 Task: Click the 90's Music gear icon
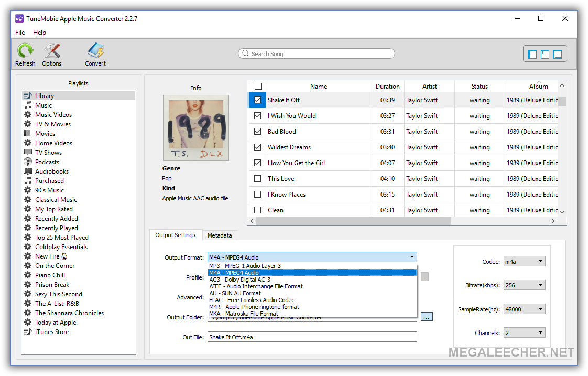[x=28, y=190]
